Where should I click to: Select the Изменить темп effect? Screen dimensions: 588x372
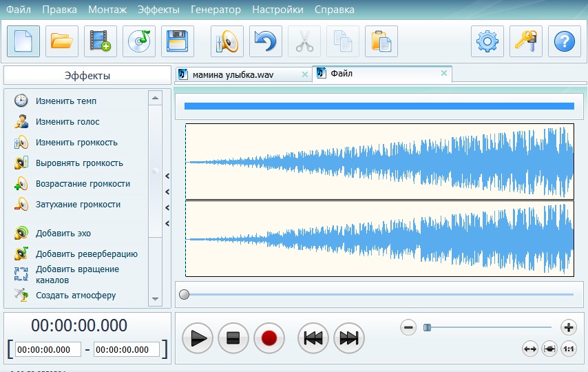point(66,101)
